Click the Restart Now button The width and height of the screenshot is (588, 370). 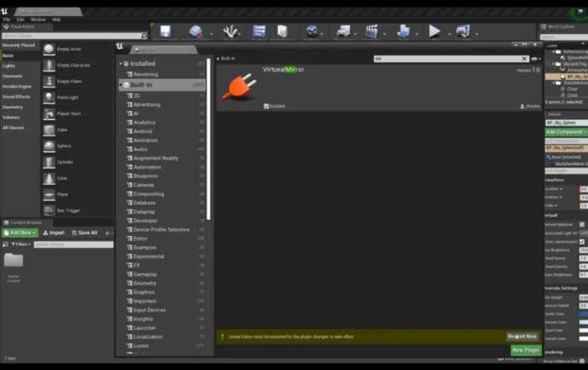522,337
